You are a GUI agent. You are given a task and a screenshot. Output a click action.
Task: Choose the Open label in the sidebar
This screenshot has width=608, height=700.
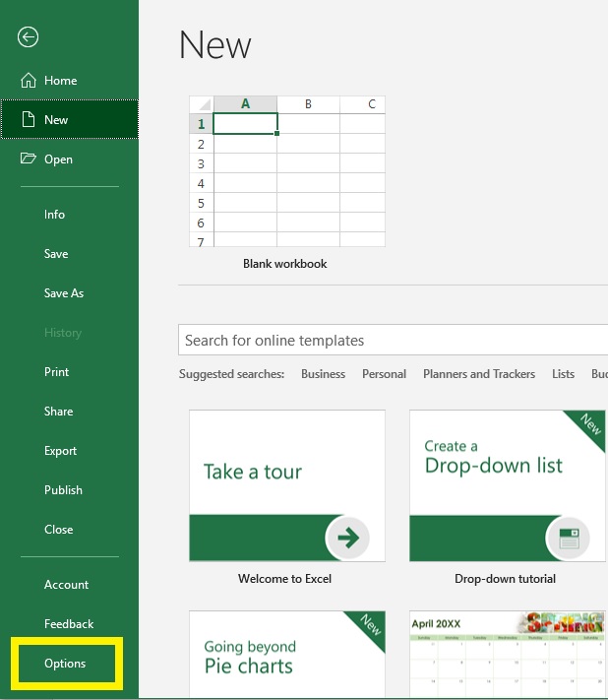[58, 159]
